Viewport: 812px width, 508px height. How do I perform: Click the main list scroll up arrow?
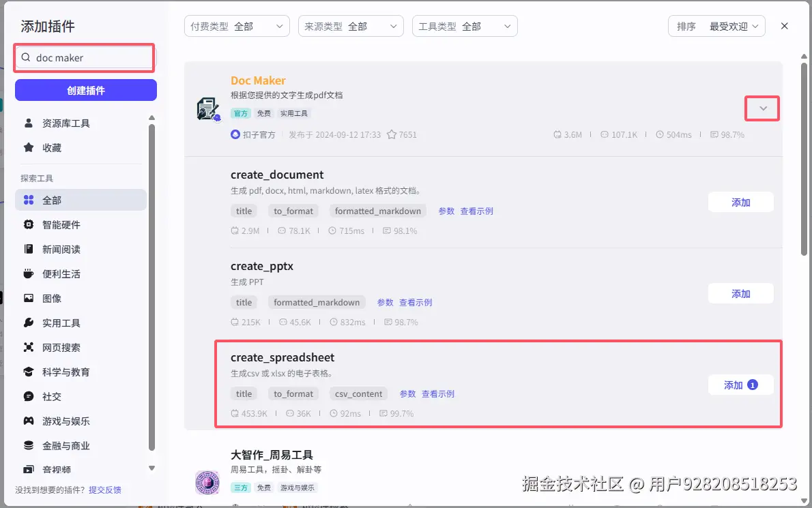pos(804,57)
